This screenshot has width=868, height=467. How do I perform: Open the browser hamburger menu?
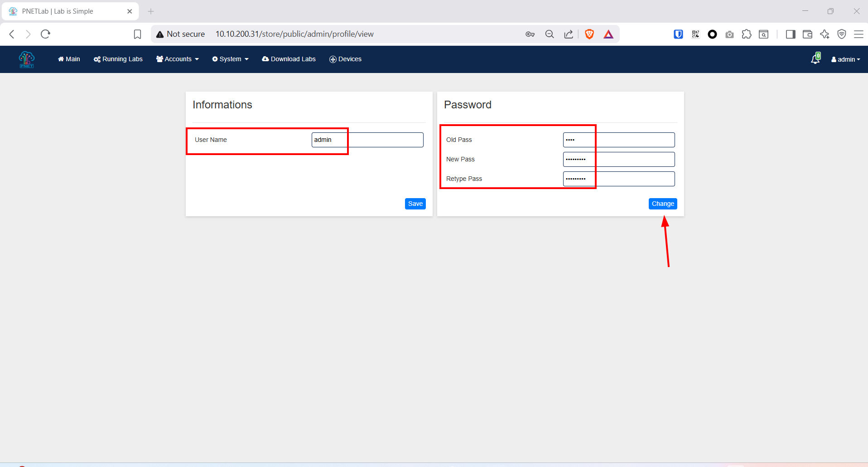858,34
